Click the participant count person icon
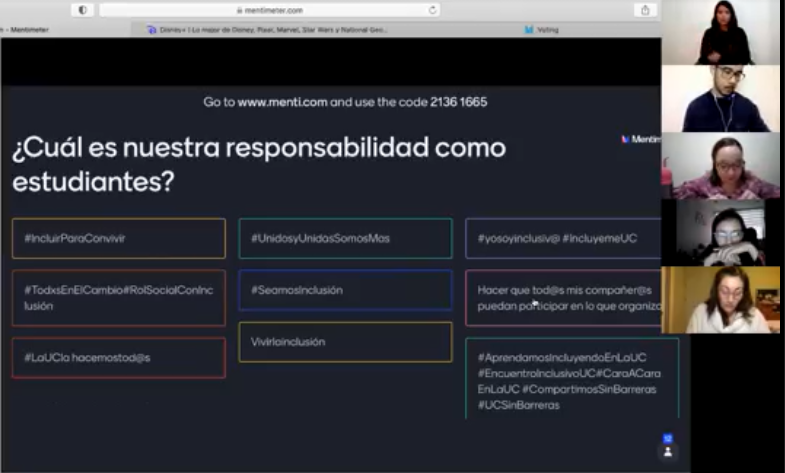This screenshot has width=785, height=473. (x=668, y=451)
